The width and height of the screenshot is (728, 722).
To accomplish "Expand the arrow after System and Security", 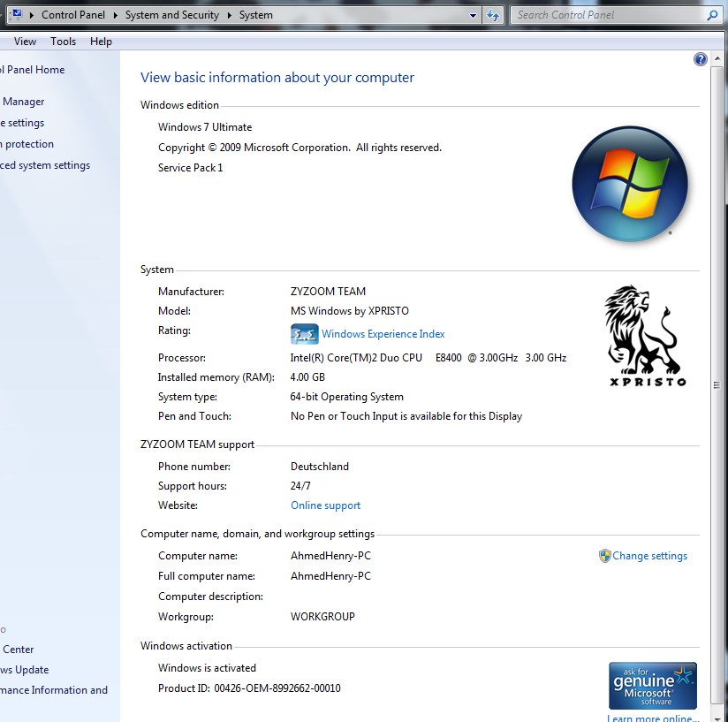I will [230, 15].
